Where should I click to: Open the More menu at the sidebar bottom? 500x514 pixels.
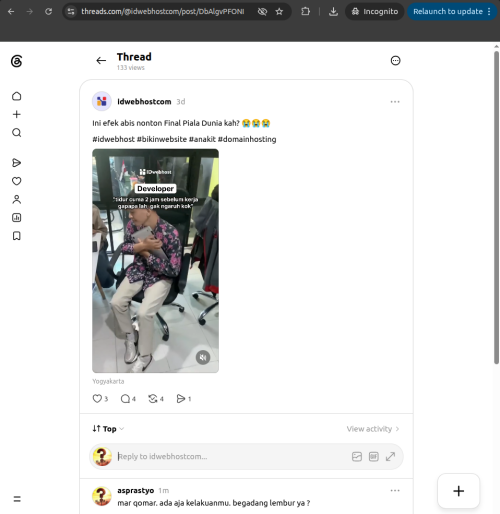(17, 499)
